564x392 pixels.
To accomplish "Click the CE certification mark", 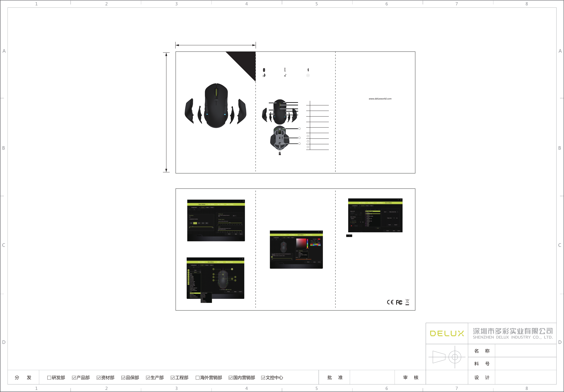I will pyautogui.click(x=390, y=302).
